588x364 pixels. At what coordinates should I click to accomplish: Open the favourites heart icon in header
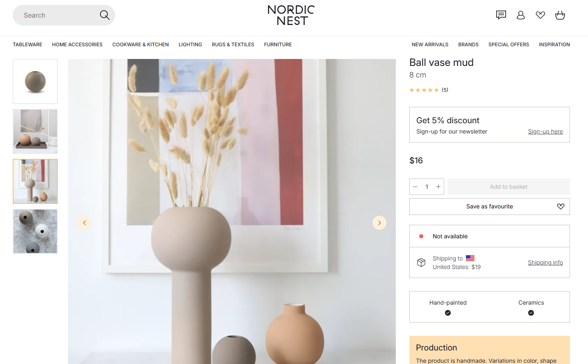[540, 15]
